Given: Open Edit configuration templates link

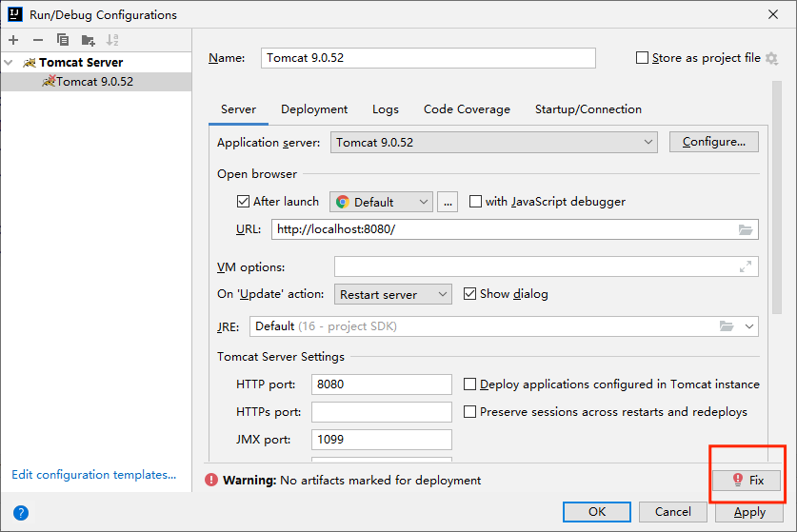Looking at the screenshot, I should [94, 475].
